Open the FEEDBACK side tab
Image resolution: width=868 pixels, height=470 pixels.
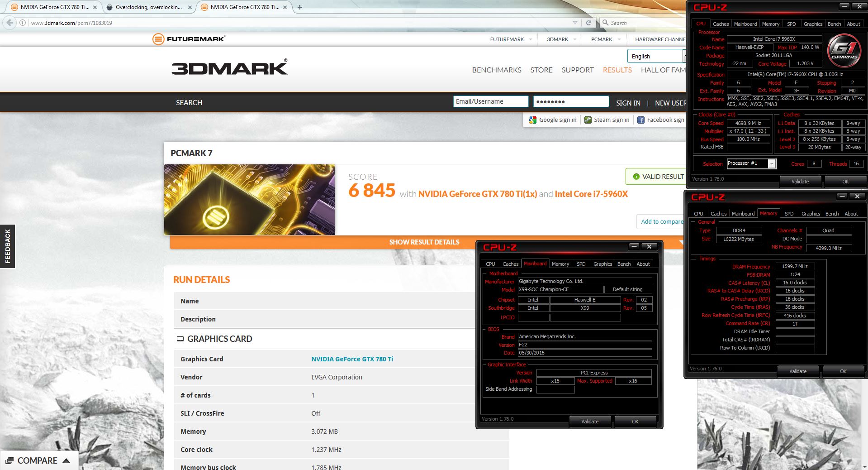click(7, 246)
